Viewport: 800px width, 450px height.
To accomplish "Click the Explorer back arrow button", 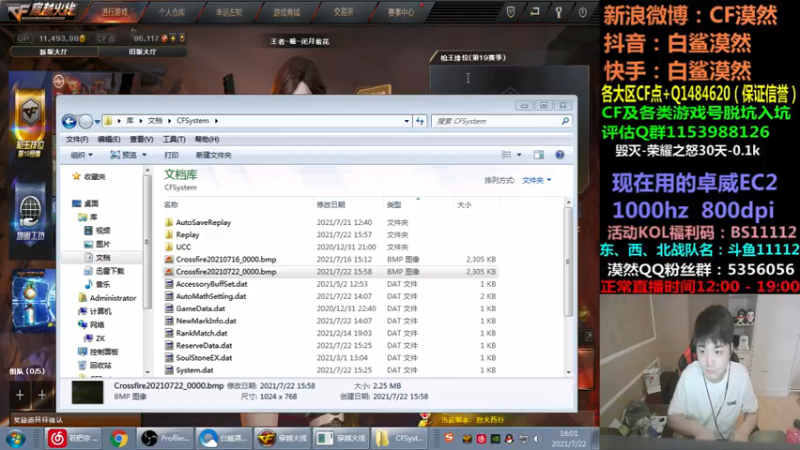I will click(69, 121).
